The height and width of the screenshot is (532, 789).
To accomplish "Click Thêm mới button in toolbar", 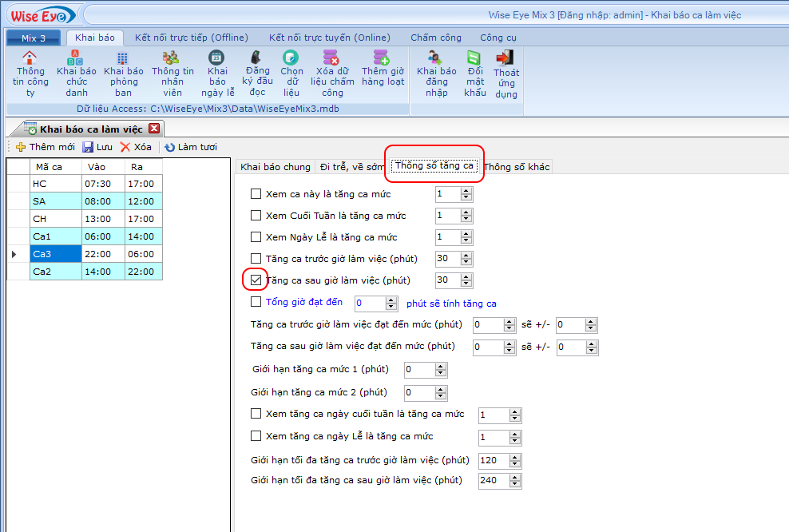I will click(x=45, y=147).
